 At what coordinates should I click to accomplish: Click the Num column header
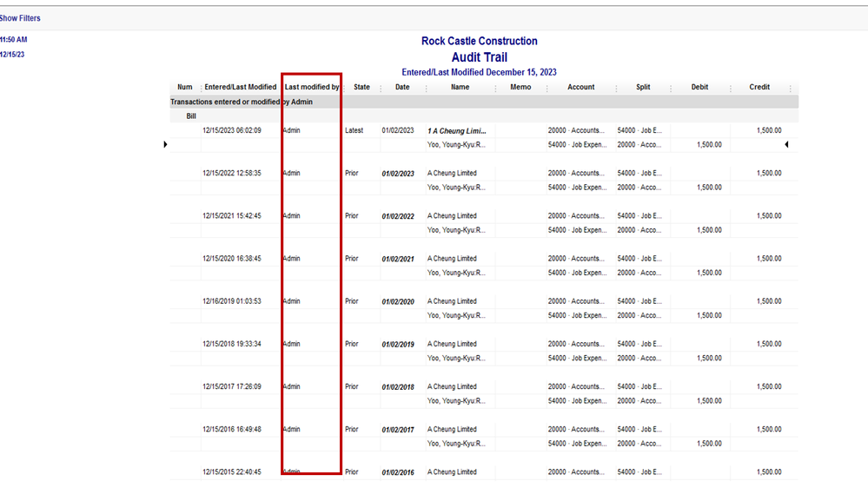(185, 88)
